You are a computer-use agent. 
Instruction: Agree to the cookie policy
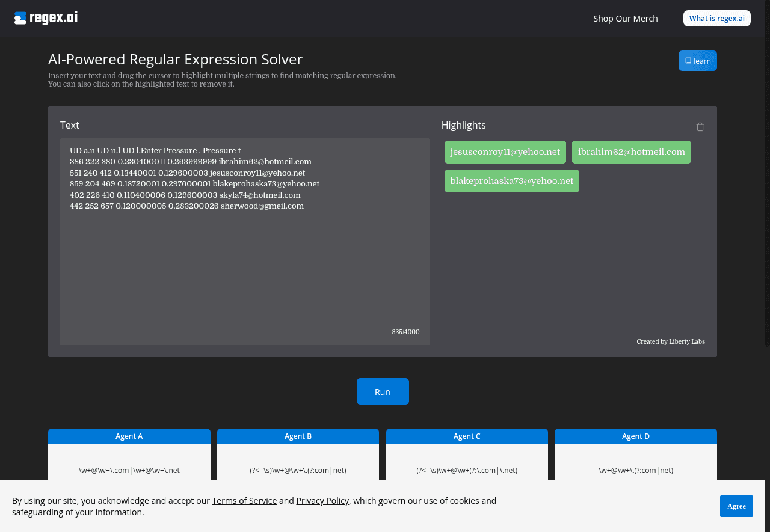tap(736, 506)
